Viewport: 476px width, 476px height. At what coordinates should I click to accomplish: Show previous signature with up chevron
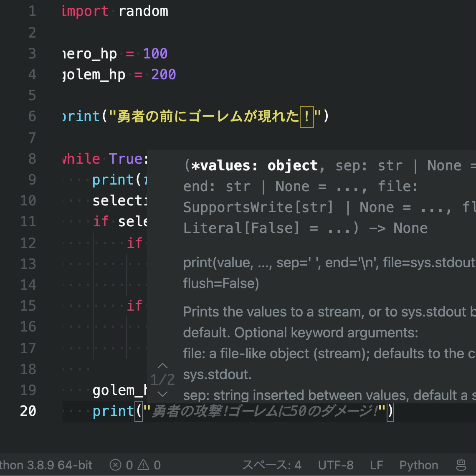[163, 366]
